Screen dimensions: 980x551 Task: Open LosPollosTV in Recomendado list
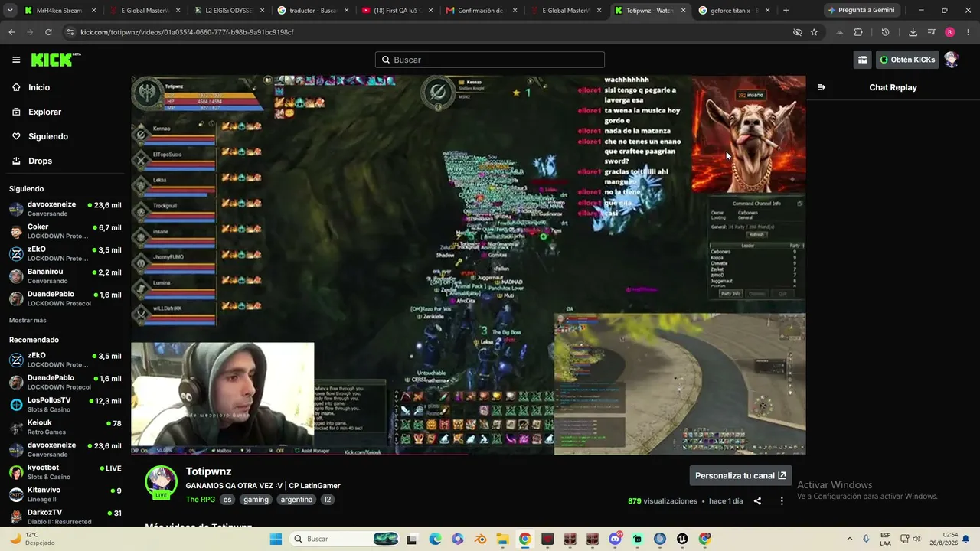(x=65, y=405)
